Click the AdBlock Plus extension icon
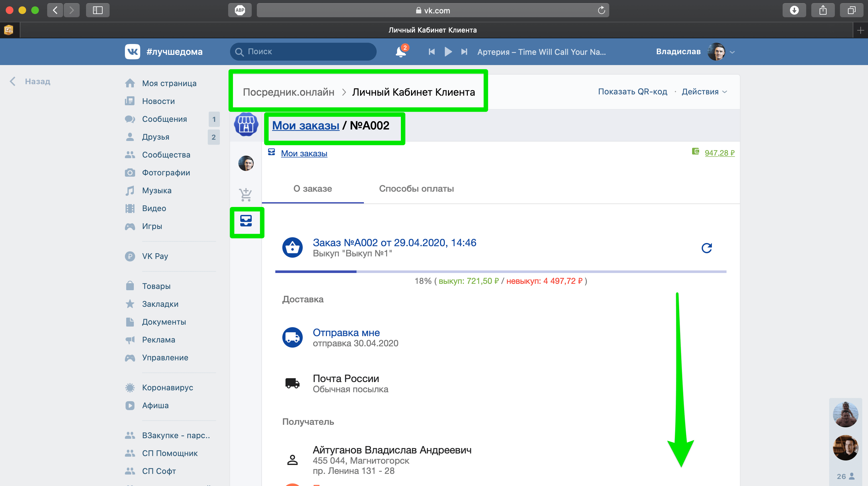This screenshot has height=486, width=868. tap(240, 10)
